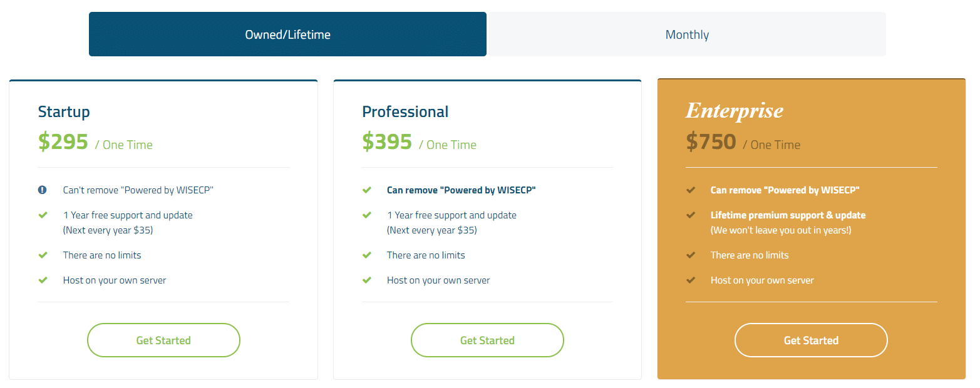
Task: Click Enterprise's checkmark beside Lifetime premium support
Action: pos(691,215)
